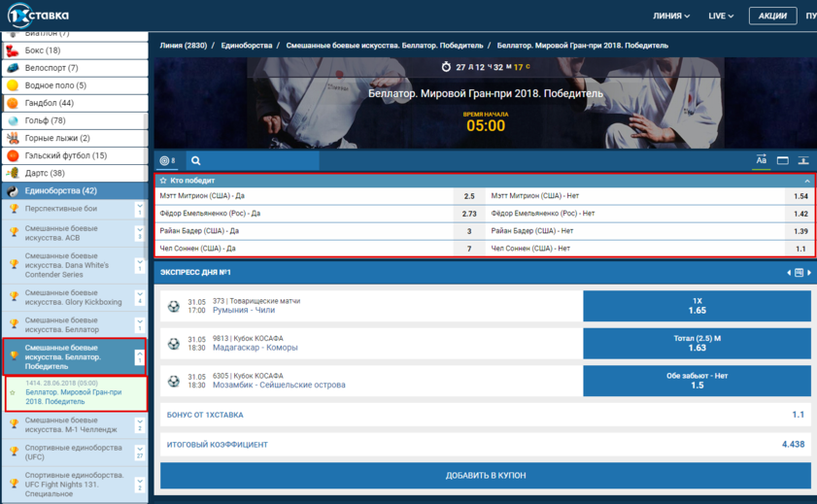The height and width of the screenshot is (504, 817).
Task: Click the boxing glove icon
Action: pyautogui.click(x=13, y=50)
